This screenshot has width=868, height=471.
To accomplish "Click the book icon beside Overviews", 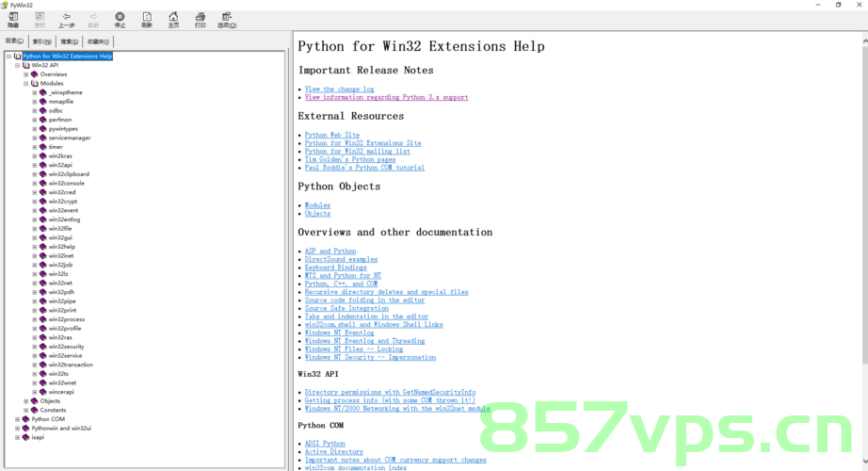I will pos(34,74).
